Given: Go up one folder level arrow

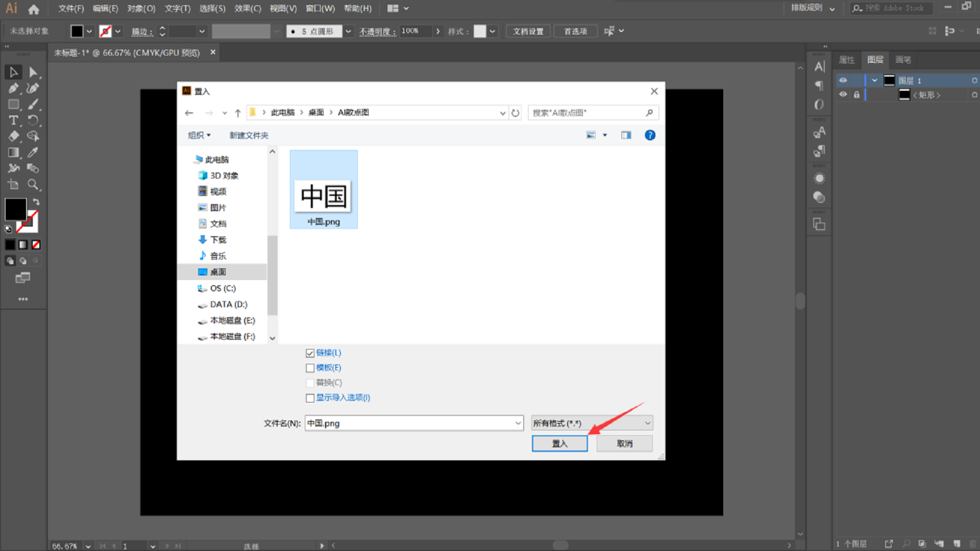Looking at the screenshot, I should click(238, 113).
